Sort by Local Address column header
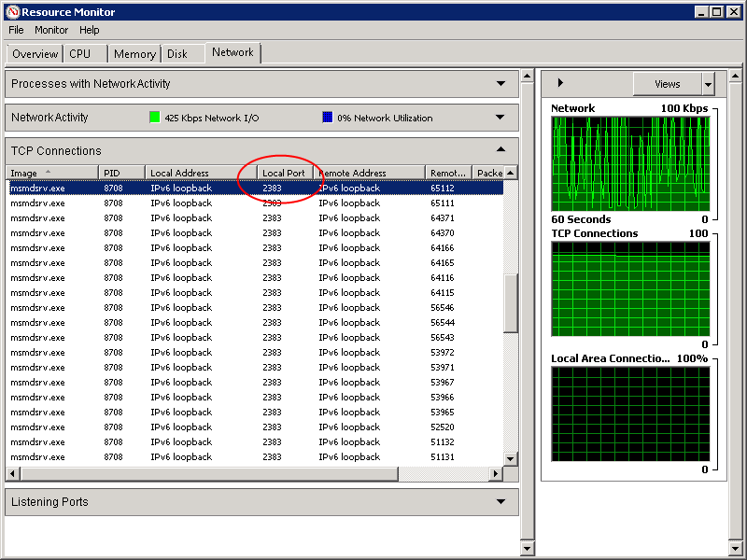The image size is (747, 560). click(201, 173)
